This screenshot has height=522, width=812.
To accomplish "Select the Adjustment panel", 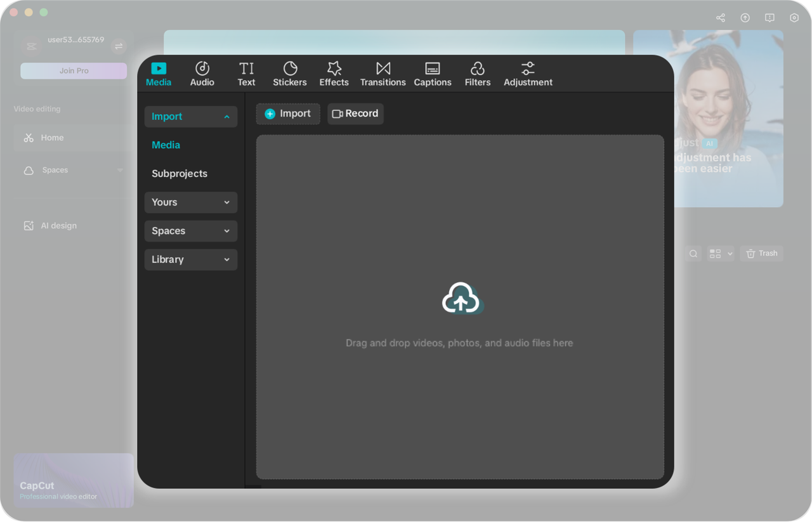I will pos(528,73).
